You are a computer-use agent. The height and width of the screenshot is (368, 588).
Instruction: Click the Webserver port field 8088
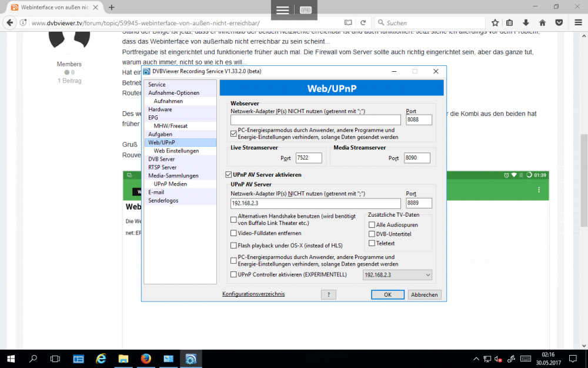(419, 120)
